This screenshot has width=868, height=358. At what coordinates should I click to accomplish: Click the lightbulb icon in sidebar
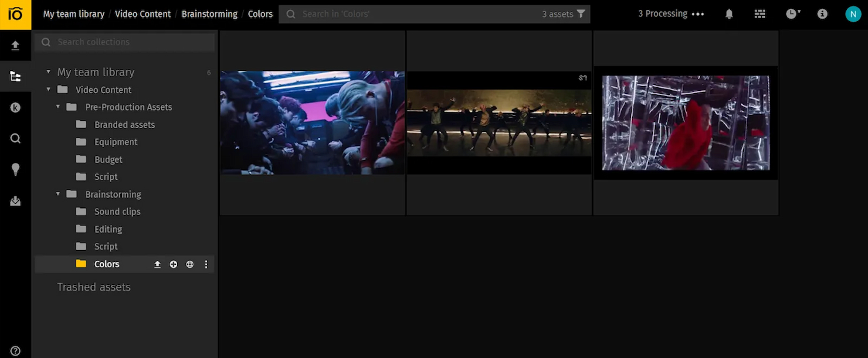(15, 169)
